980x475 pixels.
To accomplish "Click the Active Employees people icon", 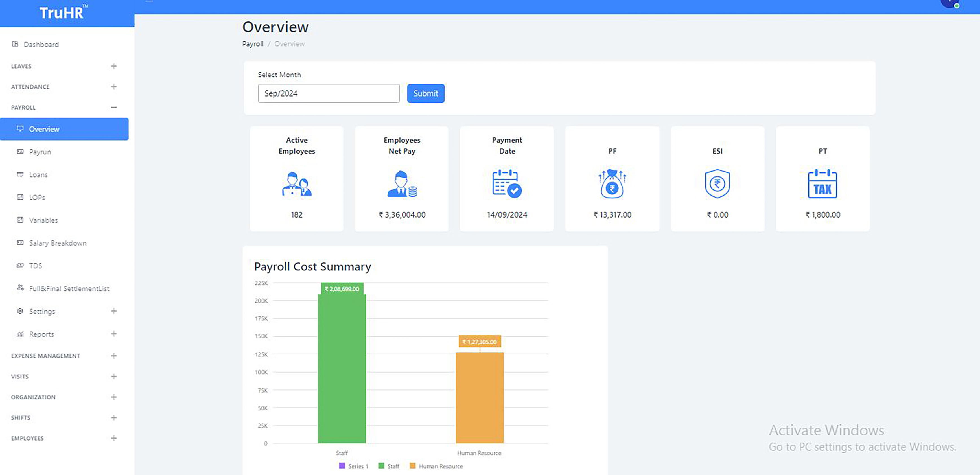I will (297, 184).
